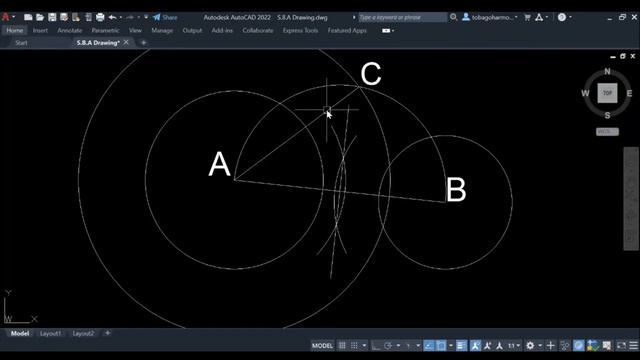Add a new drawing tab with plus
This screenshot has width=640, height=360.
tap(143, 42)
